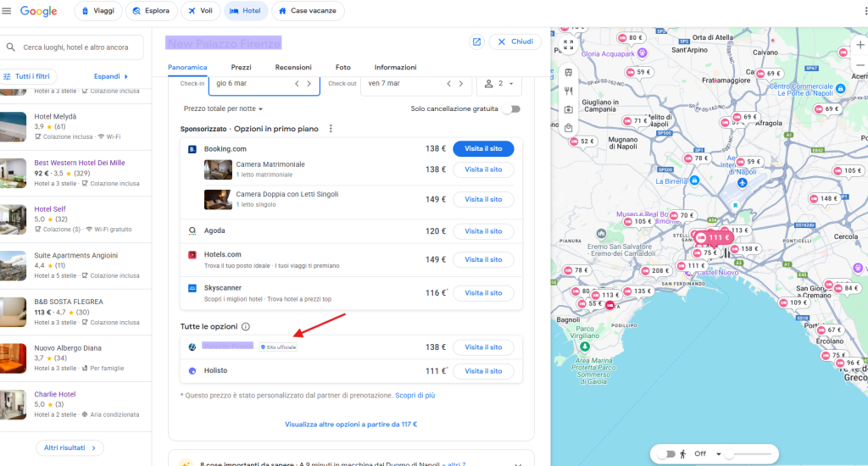Click Camera Matrimoniale room thumbnail
This screenshot has height=466, width=868.
pyautogui.click(x=218, y=169)
